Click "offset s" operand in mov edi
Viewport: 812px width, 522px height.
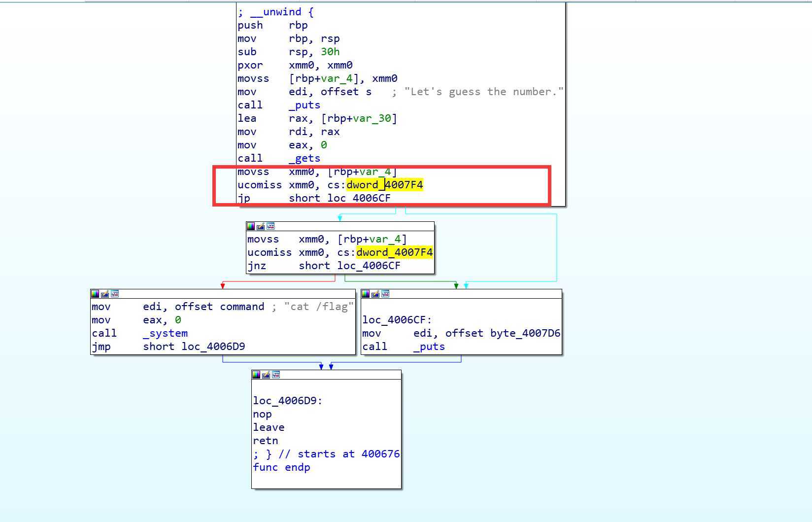click(346, 92)
